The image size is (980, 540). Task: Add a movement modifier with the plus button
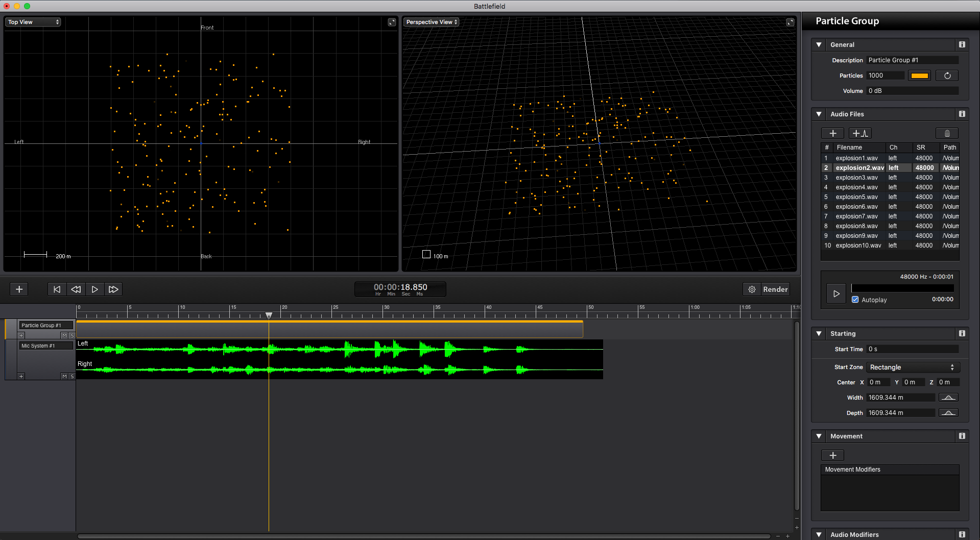point(833,455)
